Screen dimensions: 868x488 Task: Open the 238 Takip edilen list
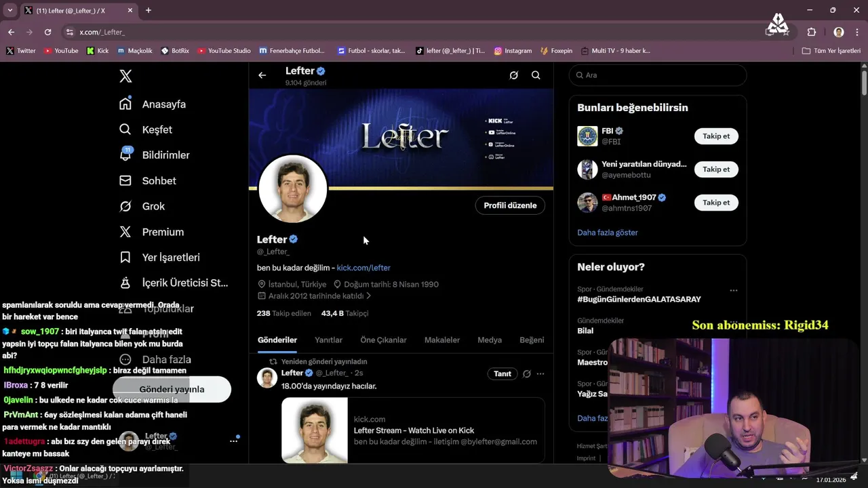pos(283,313)
